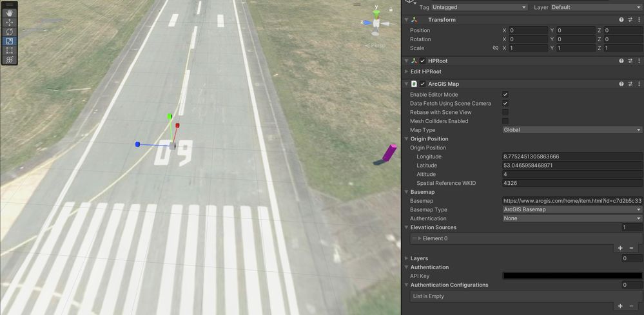Image resolution: width=644 pixels, height=315 pixels.
Task: Check Rebase with Scene View
Action: click(x=505, y=112)
